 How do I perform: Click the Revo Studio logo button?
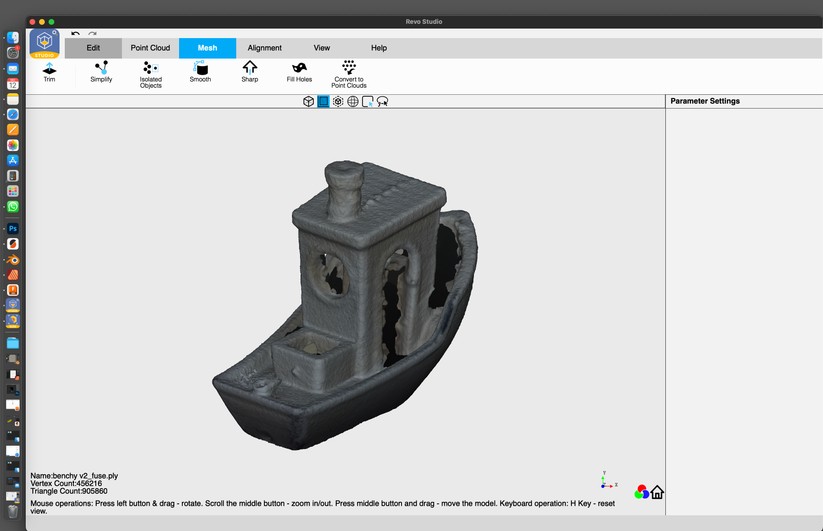pyautogui.click(x=45, y=44)
